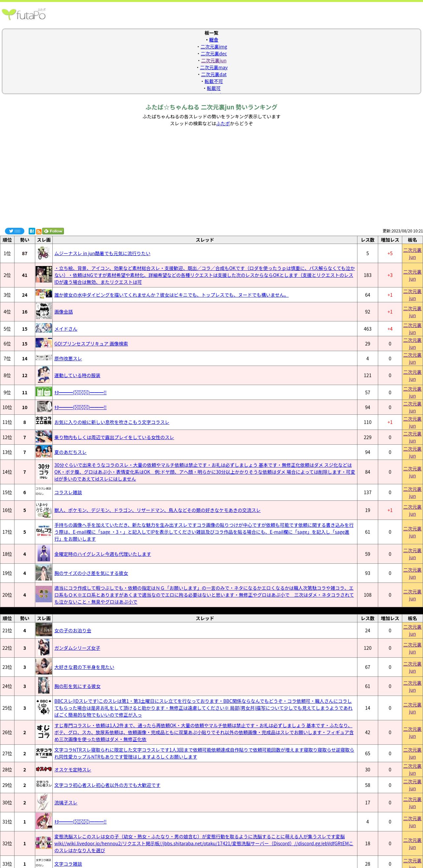Open the 獣人、ポケモン、デジモン thread at rank 16

click(157, 510)
